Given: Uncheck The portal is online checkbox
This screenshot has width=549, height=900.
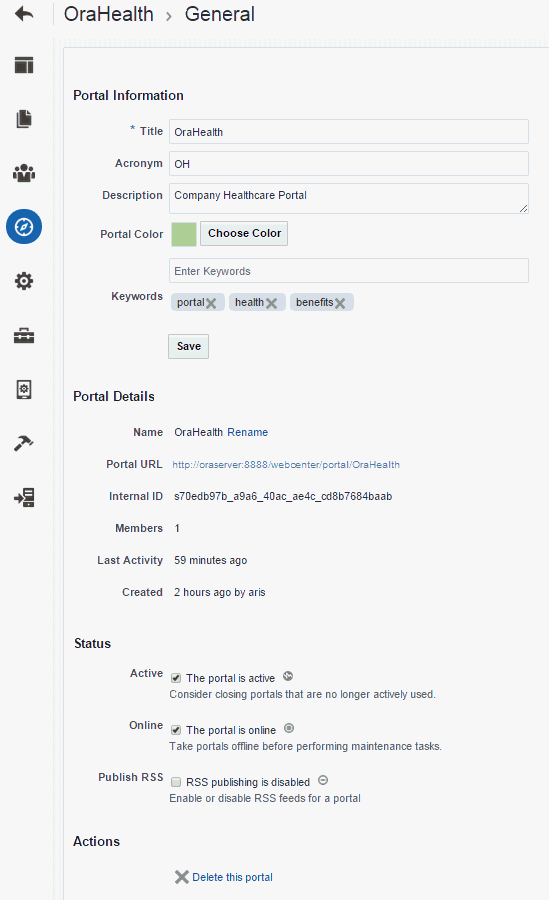Looking at the screenshot, I should point(176,730).
